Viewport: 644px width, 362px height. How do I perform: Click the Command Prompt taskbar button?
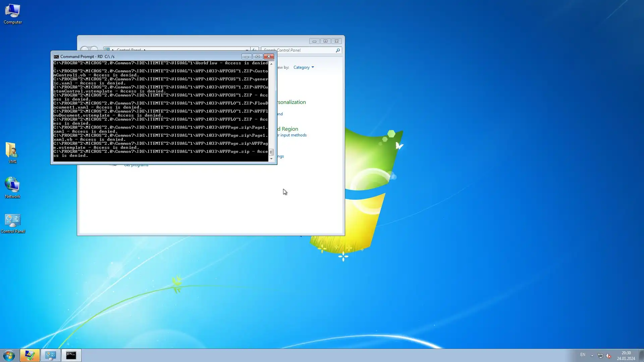(71, 355)
